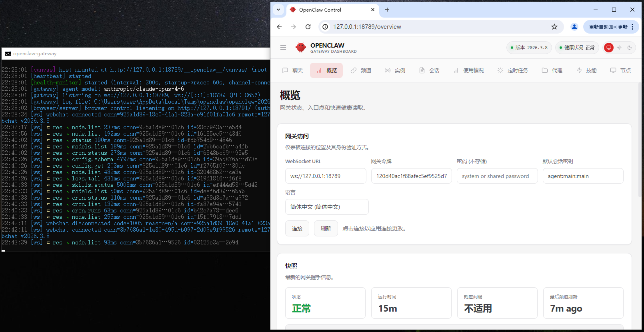Close the OpenClaw Control tab

(x=373, y=10)
